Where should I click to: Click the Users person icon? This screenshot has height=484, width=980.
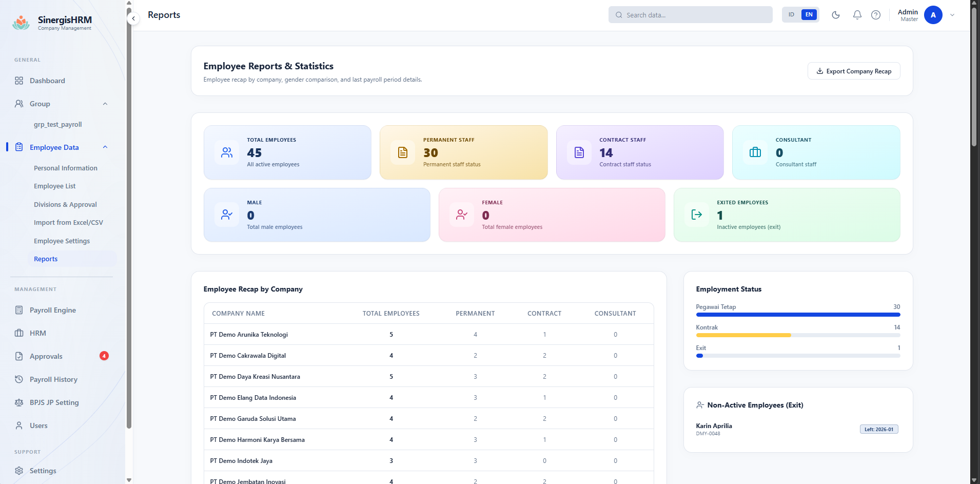click(x=19, y=425)
